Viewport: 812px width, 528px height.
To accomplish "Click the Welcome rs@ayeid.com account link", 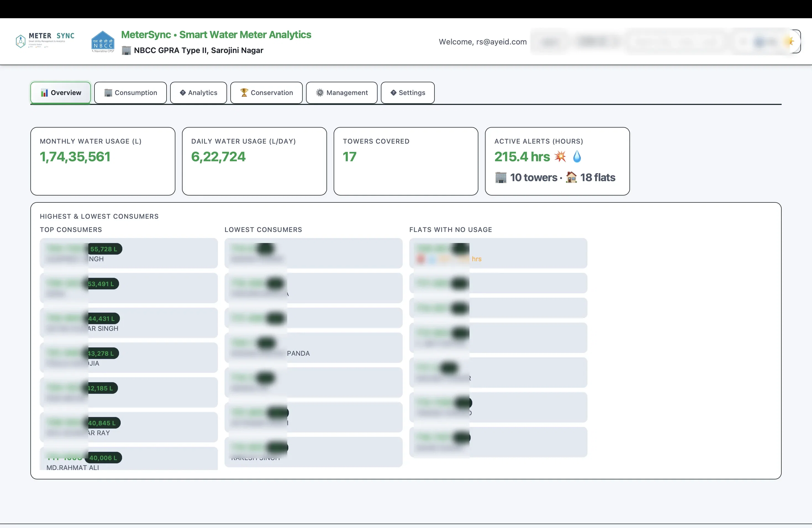I will coord(482,42).
